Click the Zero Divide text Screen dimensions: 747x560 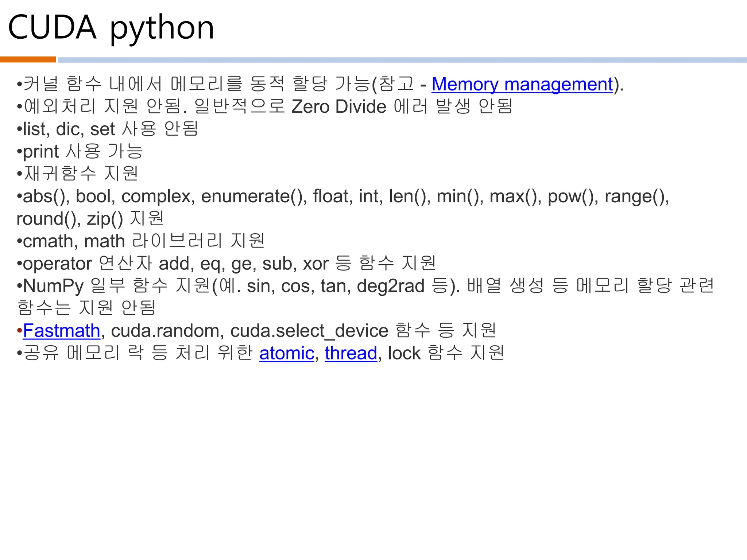(338, 107)
